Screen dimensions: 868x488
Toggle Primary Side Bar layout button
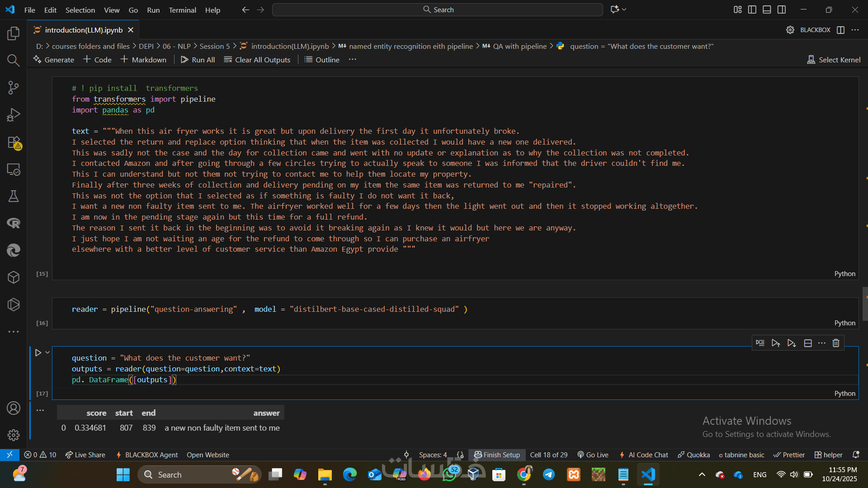click(752, 9)
